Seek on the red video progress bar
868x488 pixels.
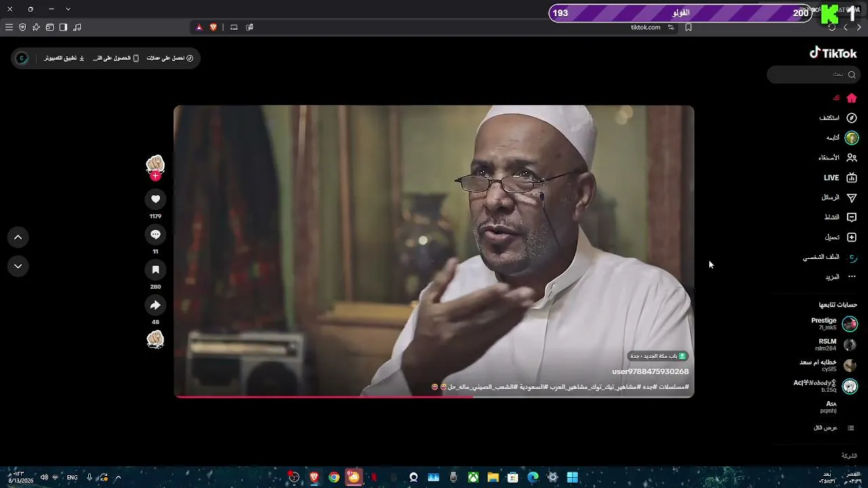(x=434, y=396)
